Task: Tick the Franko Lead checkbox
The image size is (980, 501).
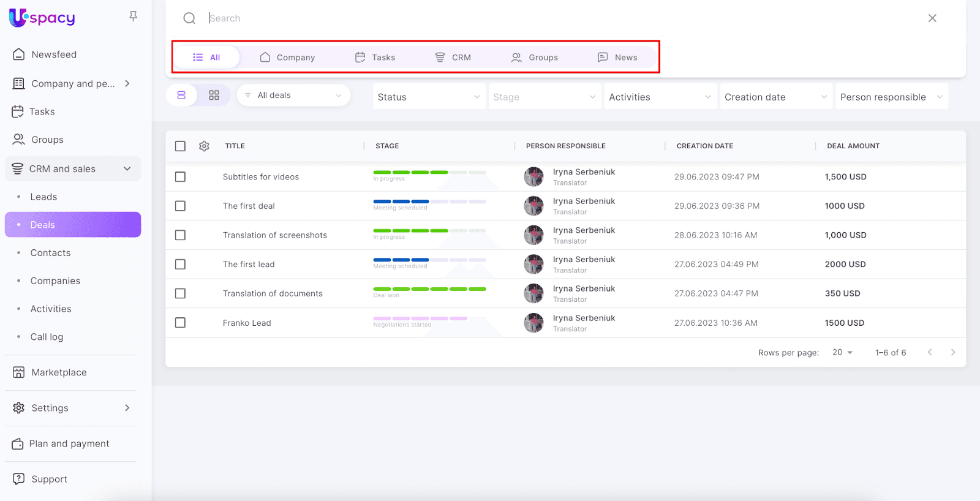Action: 180,323
